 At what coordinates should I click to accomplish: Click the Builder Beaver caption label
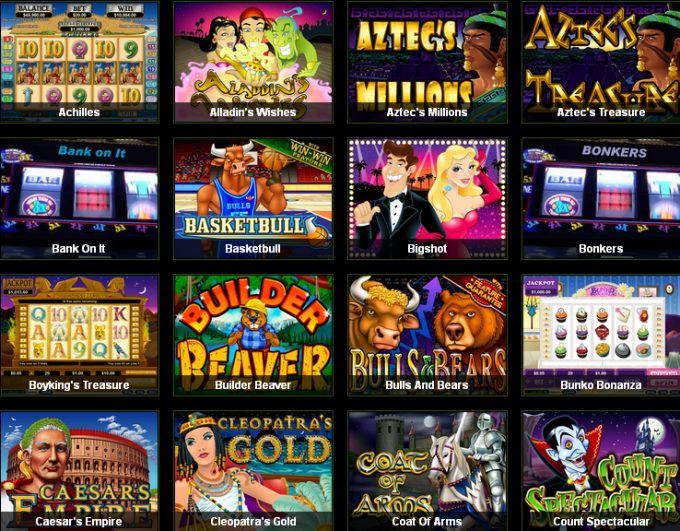(x=253, y=385)
